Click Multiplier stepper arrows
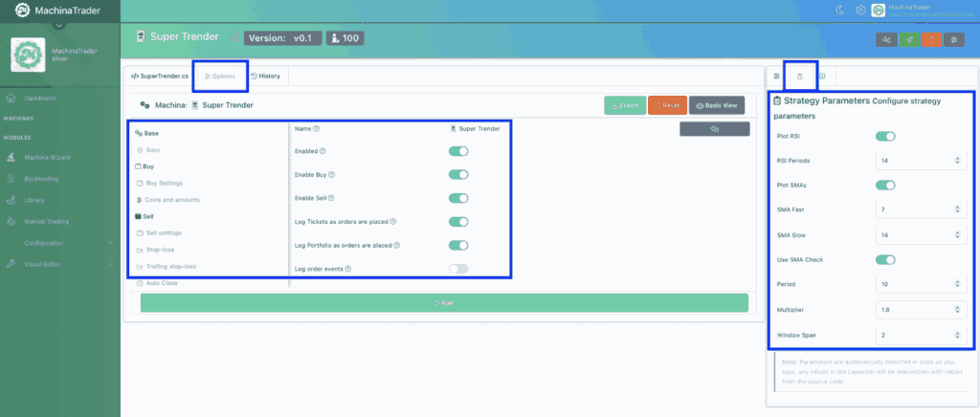This screenshot has width=980, height=417. coord(957,310)
